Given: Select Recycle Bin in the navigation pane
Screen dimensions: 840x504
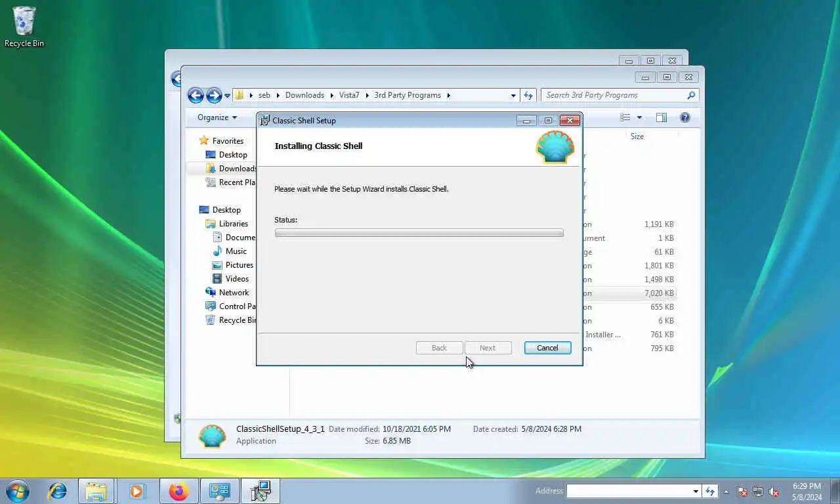Looking at the screenshot, I should (230, 320).
